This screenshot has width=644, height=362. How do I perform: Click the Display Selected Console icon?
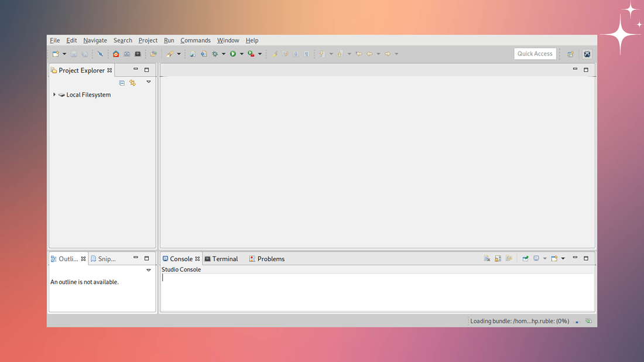click(x=536, y=258)
